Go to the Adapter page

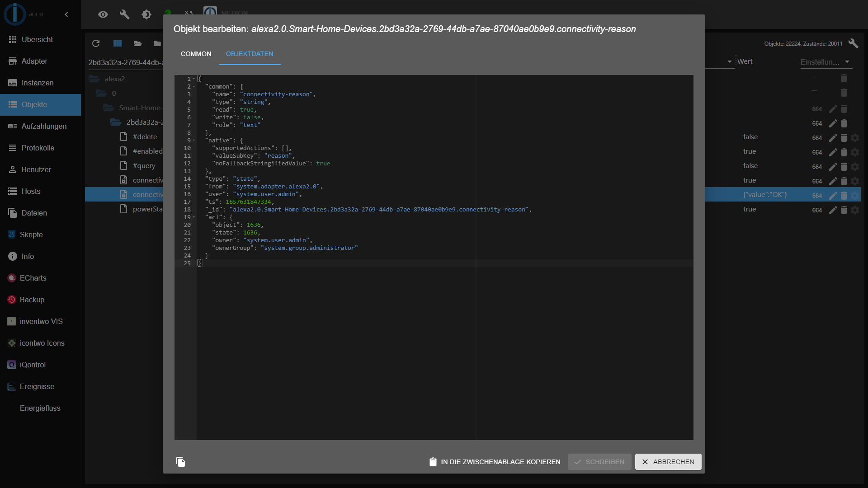point(40,61)
